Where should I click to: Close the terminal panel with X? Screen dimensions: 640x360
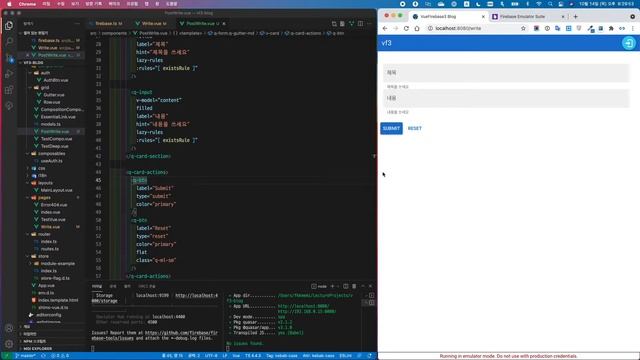[x=370, y=286]
